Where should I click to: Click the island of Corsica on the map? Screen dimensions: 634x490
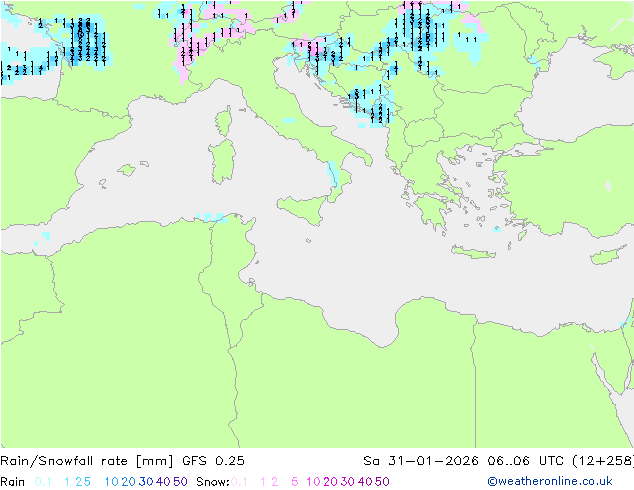click(x=224, y=121)
